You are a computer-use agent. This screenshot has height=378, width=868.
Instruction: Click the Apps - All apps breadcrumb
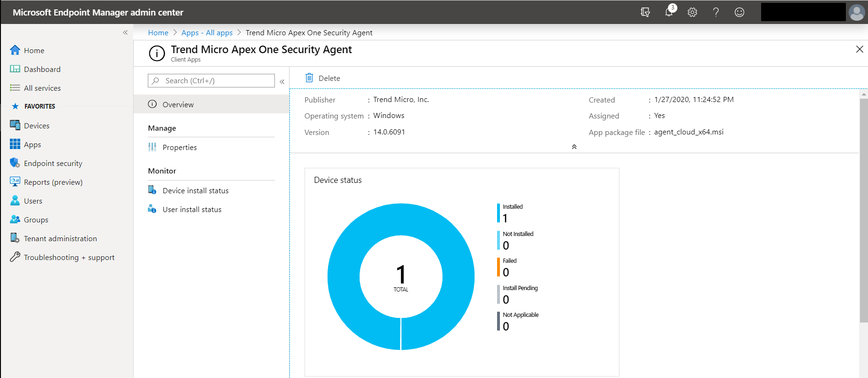click(207, 32)
